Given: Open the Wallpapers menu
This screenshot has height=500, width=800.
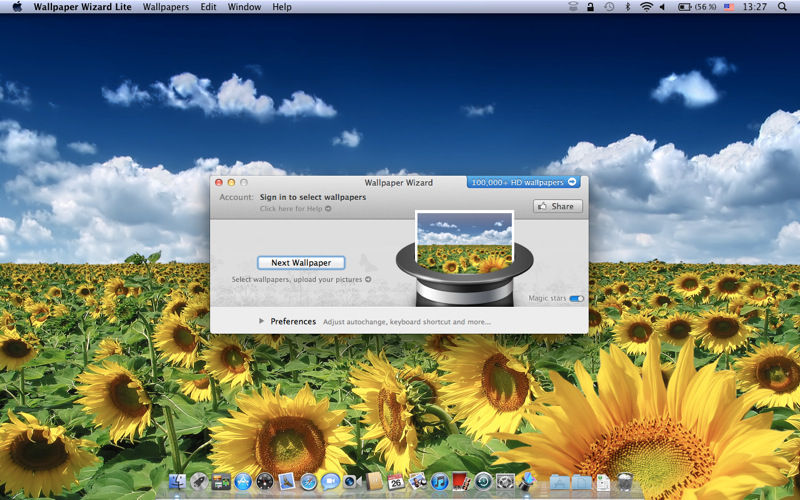Looking at the screenshot, I should (x=166, y=7).
